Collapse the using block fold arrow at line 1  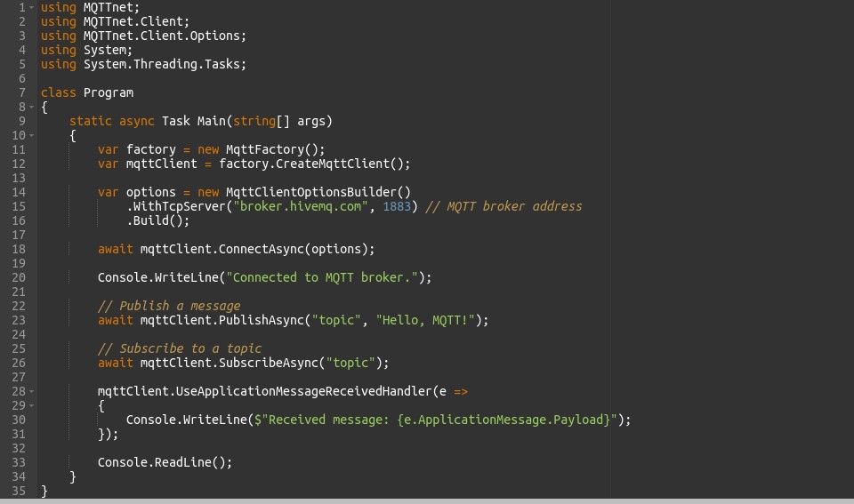(32, 7)
